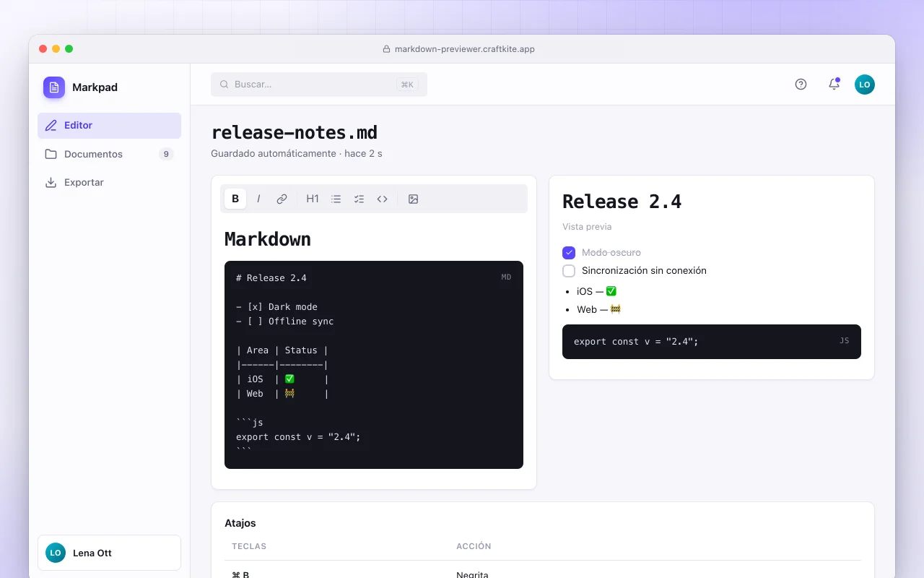Viewport: 924px width, 578px height.
Task: Click the 'Web — 🚧' preview bullet
Action: (599, 309)
